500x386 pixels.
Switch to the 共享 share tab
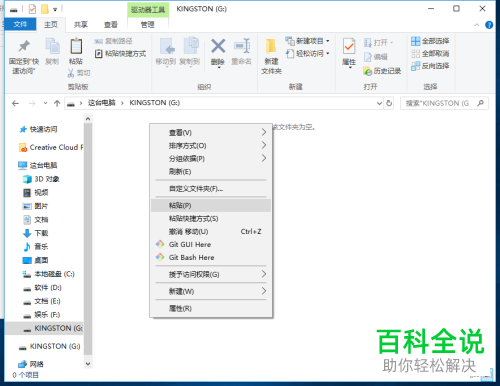[81, 24]
